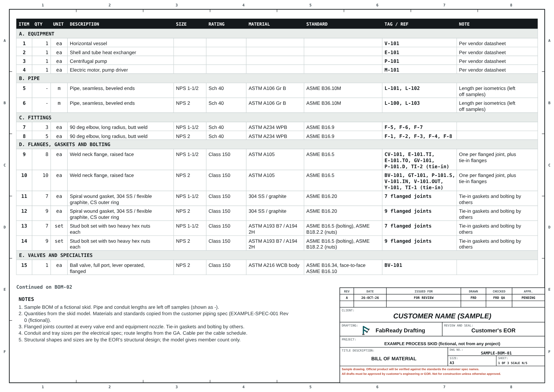This screenshot has width=554, height=392.
Task: Select 'Continued on BOM-02' text
Action: coord(44,287)
